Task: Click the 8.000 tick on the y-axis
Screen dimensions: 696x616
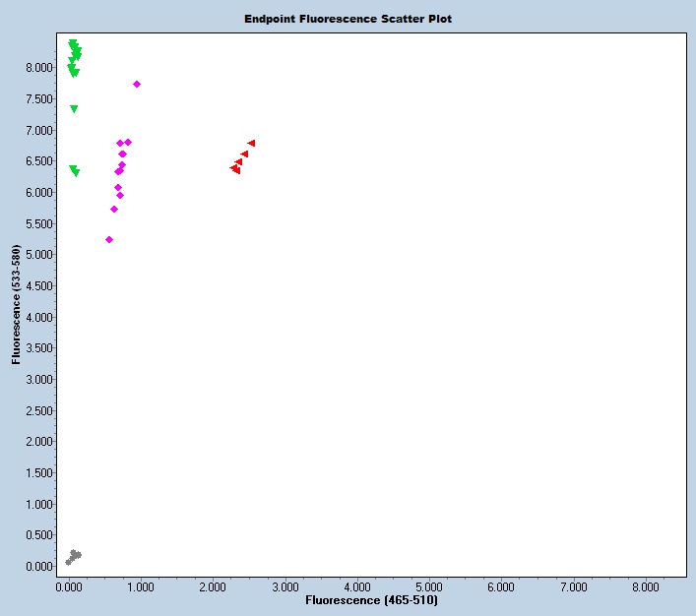Action: click(39, 68)
